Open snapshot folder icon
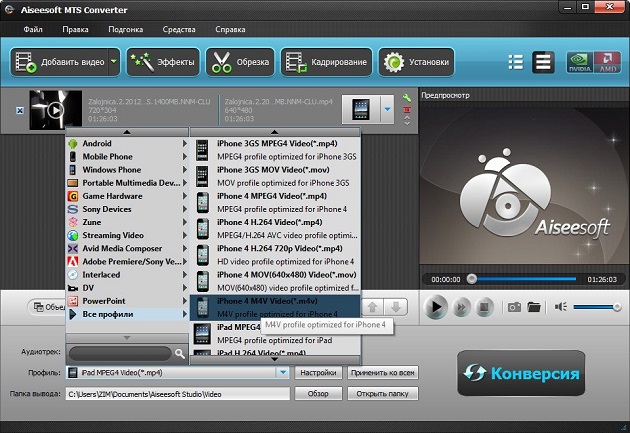The height and width of the screenshot is (433, 630). (534, 307)
